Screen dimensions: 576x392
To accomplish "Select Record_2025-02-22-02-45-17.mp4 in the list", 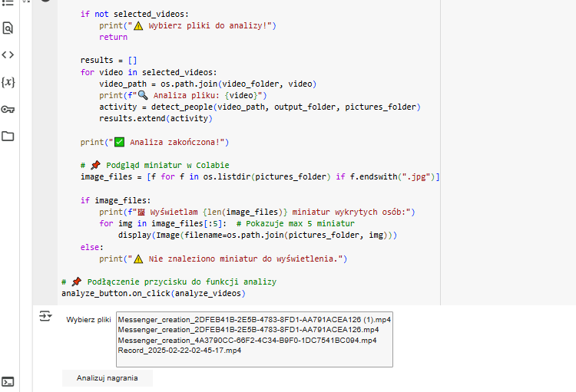I will (180, 350).
